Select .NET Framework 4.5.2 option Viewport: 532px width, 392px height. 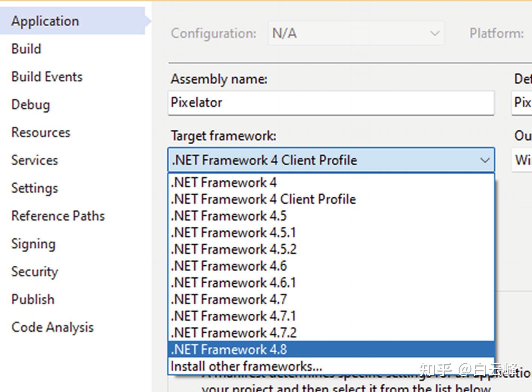point(234,249)
